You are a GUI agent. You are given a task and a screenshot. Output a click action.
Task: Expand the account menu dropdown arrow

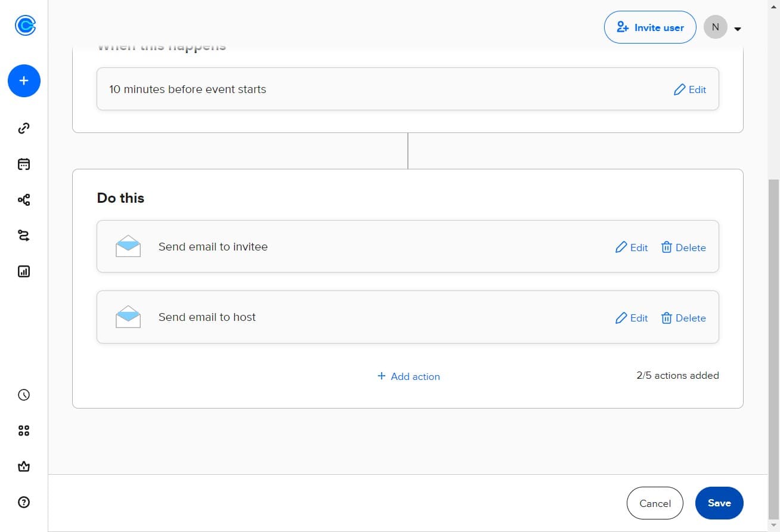pyautogui.click(x=738, y=29)
